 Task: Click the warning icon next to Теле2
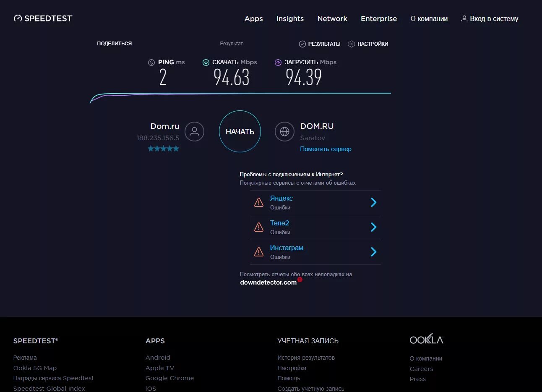(259, 227)
